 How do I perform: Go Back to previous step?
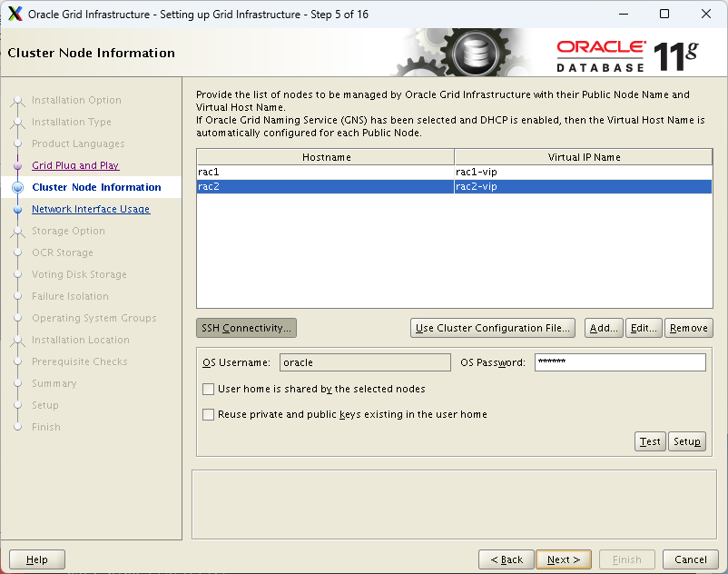[x=507, y=559]
